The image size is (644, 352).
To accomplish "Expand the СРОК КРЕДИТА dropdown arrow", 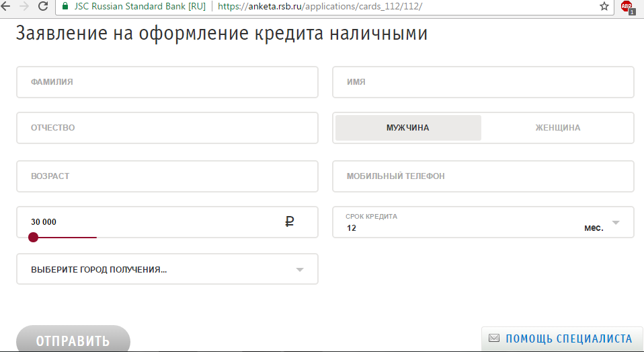I will tap(616, 223).
